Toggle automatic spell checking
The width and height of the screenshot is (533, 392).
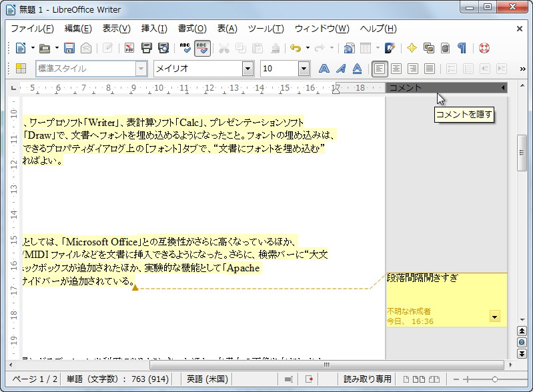pos(202,48)
